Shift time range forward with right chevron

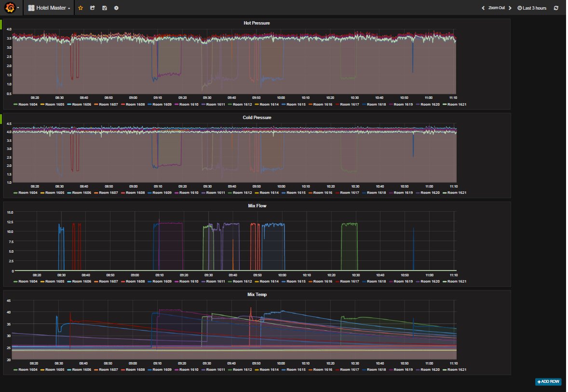click(x=510, y=8)
